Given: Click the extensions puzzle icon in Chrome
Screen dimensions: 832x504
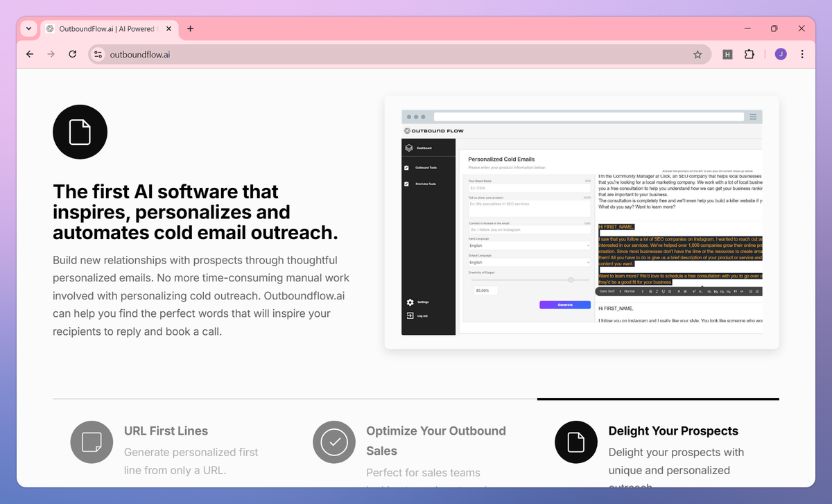Looking at the screenshot, I should tap(749, 54).
